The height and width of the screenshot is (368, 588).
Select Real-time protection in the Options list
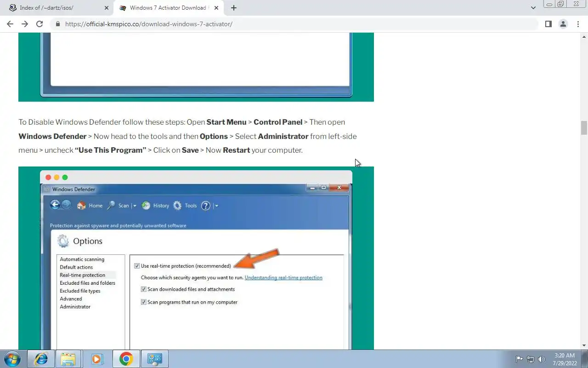point(82,275)
